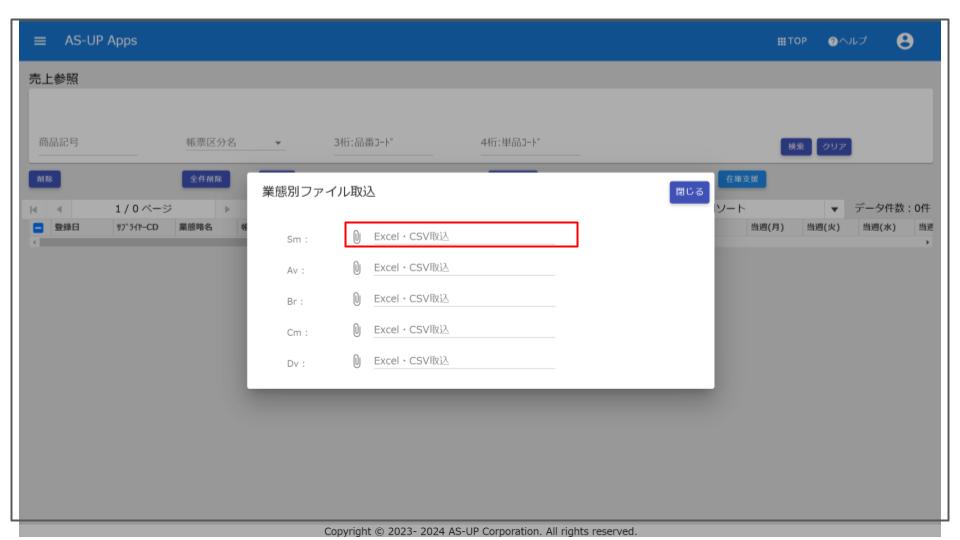Viewport: 960px width, 540px height.
Task: Select the Dv Excel・CSV取込 file field
Action: tap(464, 360)
